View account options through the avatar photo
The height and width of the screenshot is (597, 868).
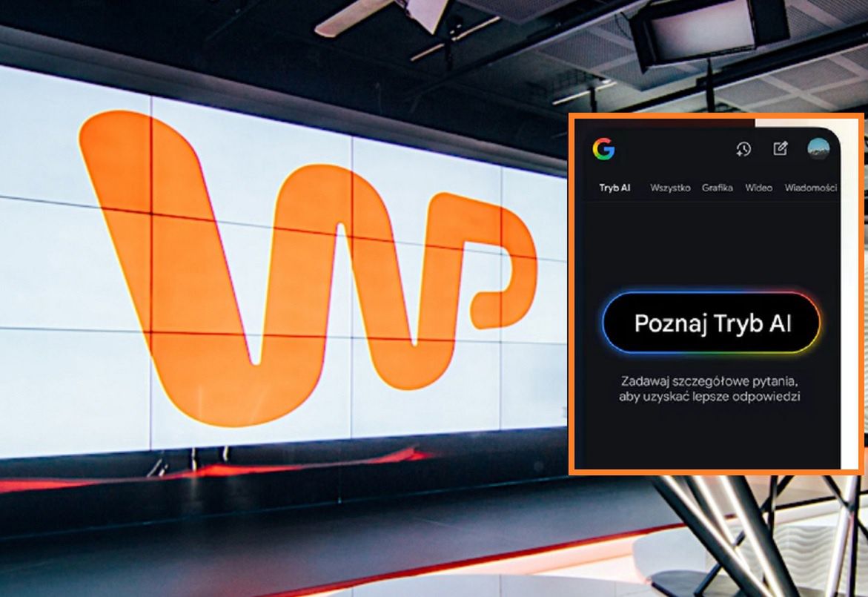click(820, 149)
